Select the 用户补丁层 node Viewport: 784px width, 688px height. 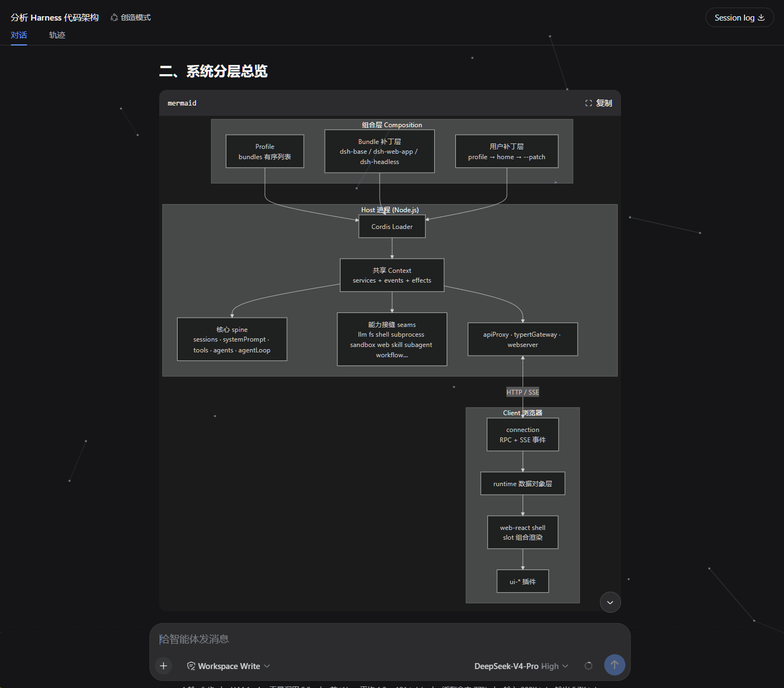(507, 152)
